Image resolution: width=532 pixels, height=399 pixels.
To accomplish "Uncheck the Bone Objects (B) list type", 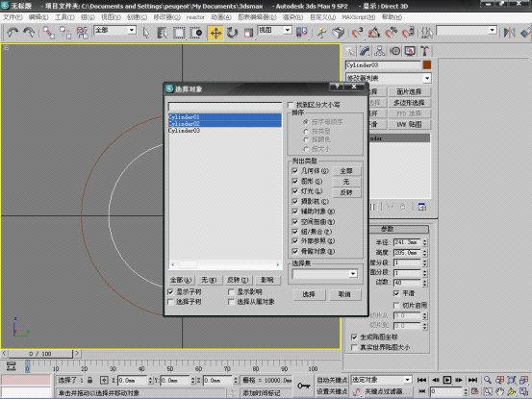I will (x=295, y=251).
